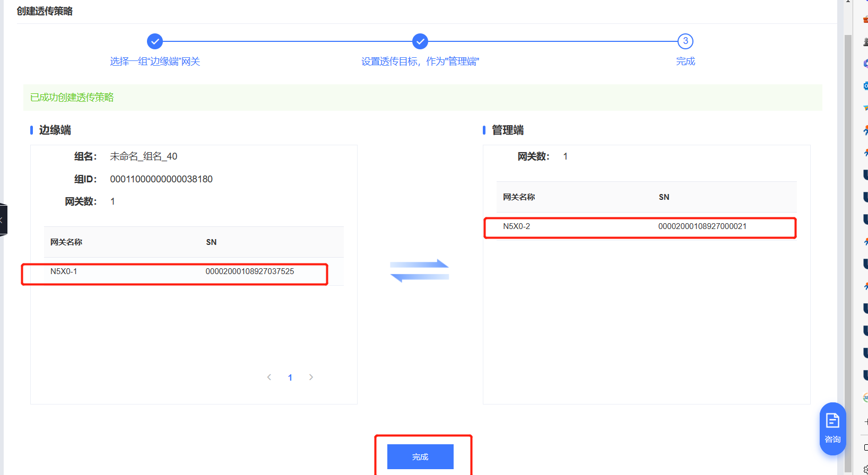The height and width of the screenshot is (475, 868).
Task: Open the 咨询 floating consult button
Action: tap(832, 428)
